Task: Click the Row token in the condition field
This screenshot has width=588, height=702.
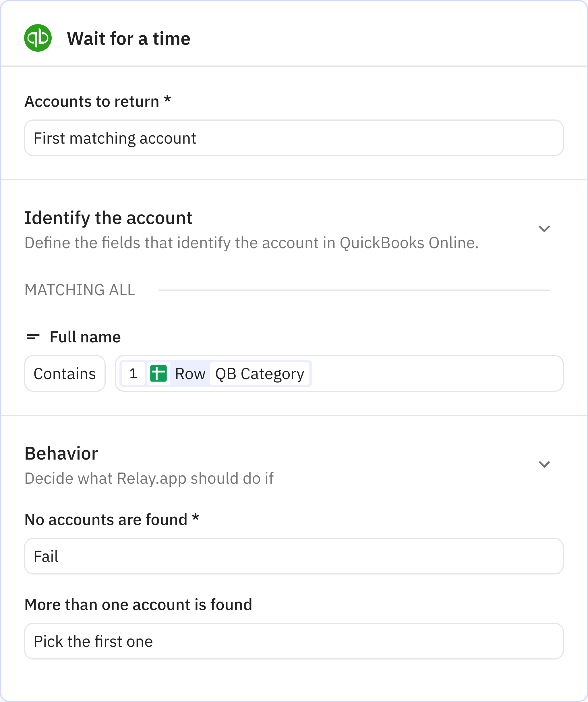Action: point(190,373)
